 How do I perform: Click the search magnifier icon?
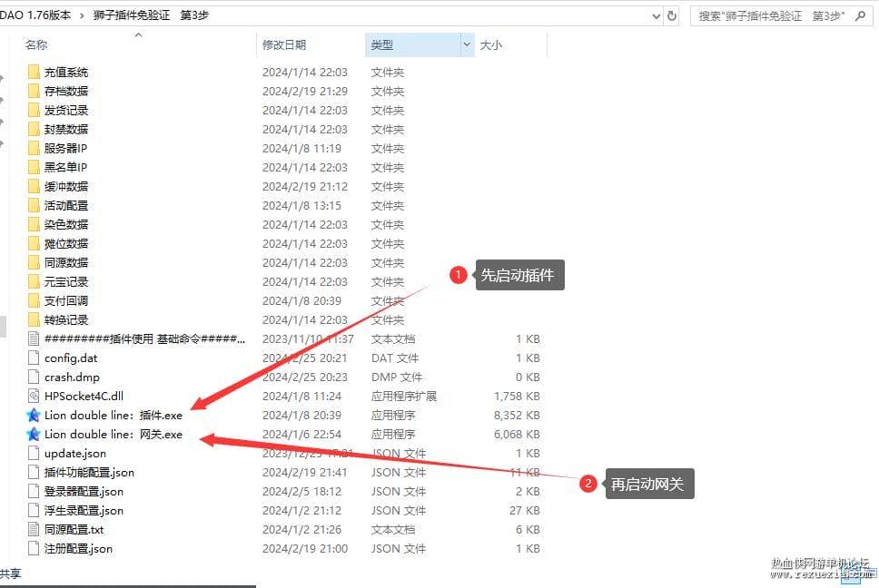(x=861, y=15)
